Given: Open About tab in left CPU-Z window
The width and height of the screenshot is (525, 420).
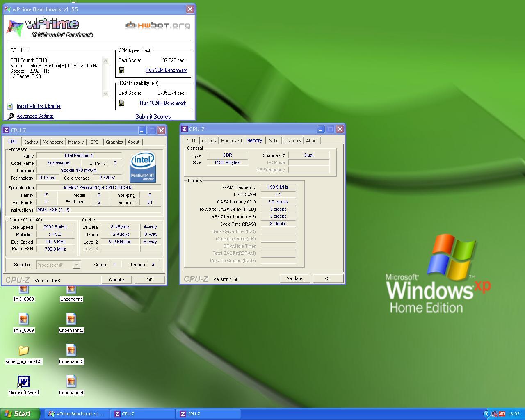Looking at the screenshot, I should [134, 142].
